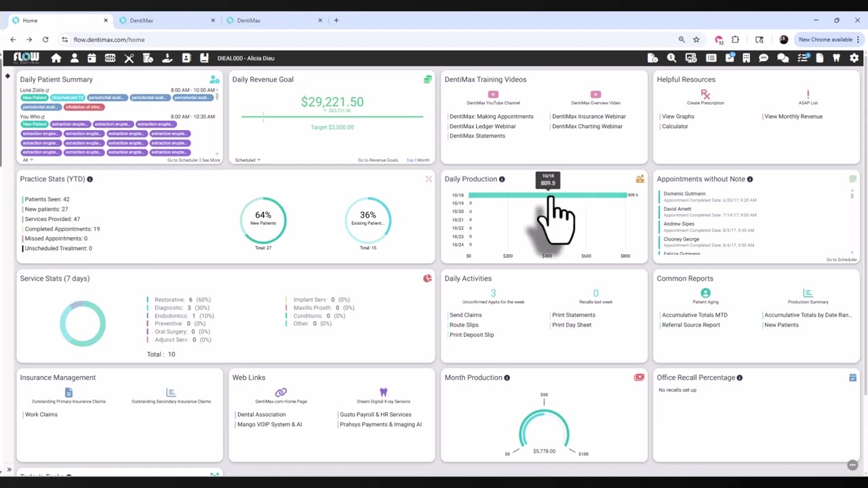Open View Monthly Revenue link
Viewport: 868px width, 488px height.
(x=793, y=117)
